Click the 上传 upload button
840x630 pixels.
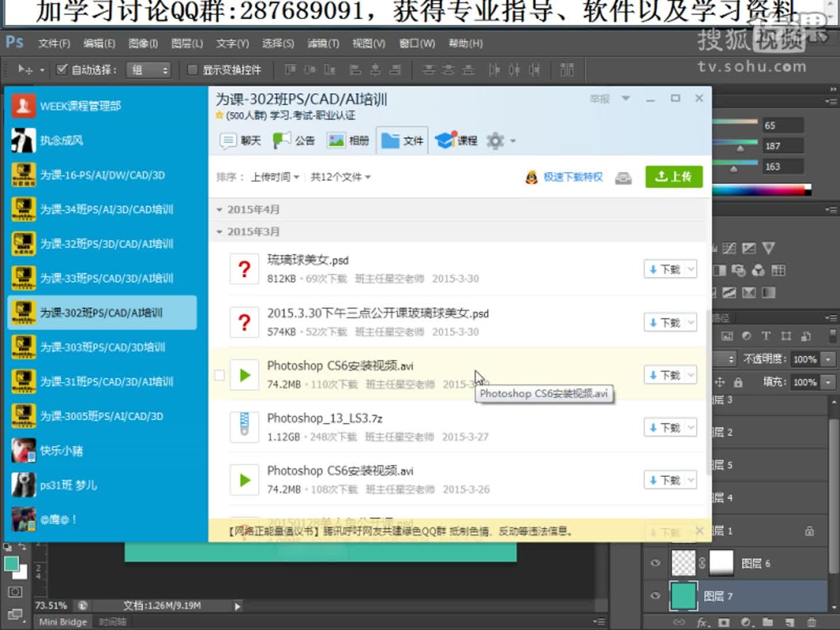click(x=674, y=177)
